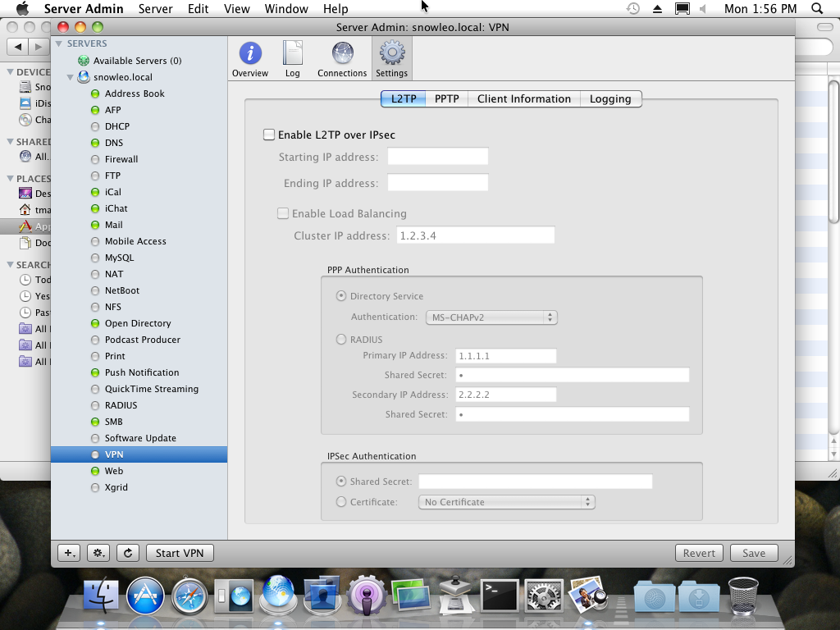Viewport: 840px width, 630px height.
Task: Toggle Enable Load Balancing checkbox
Action: pos(283,213)
